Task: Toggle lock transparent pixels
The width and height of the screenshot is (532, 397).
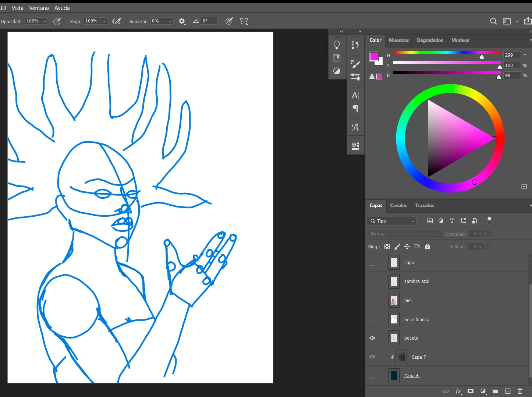Action: [x=387, y=247]
